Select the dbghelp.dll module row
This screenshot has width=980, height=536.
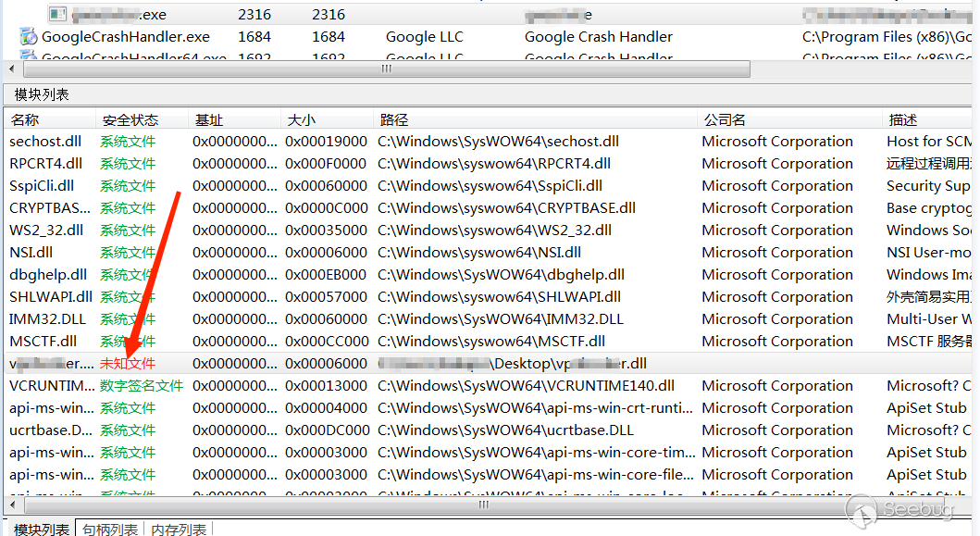point(488,275)
